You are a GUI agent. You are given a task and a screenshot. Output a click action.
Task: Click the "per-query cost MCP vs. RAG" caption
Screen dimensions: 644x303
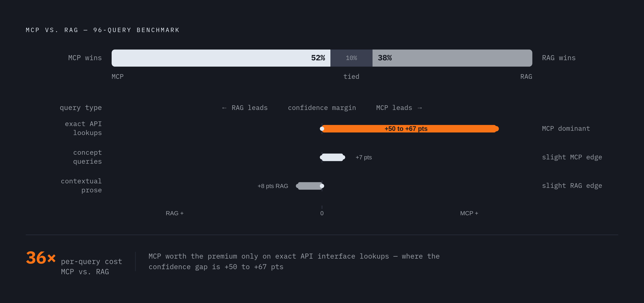[91, 266]
